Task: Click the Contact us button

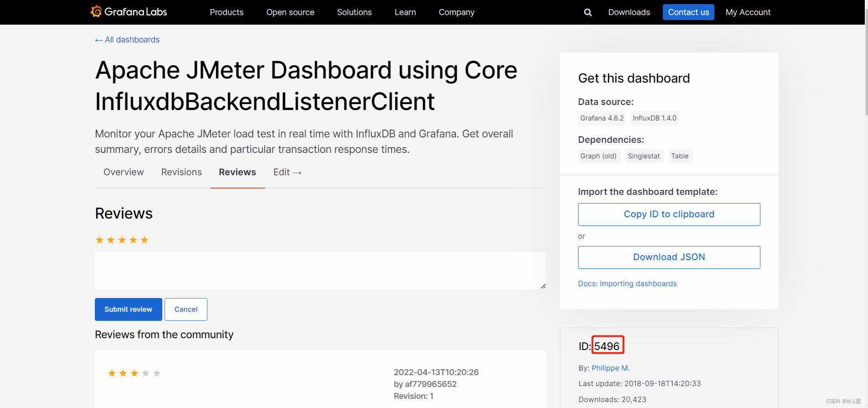Action: coord(688,12)
